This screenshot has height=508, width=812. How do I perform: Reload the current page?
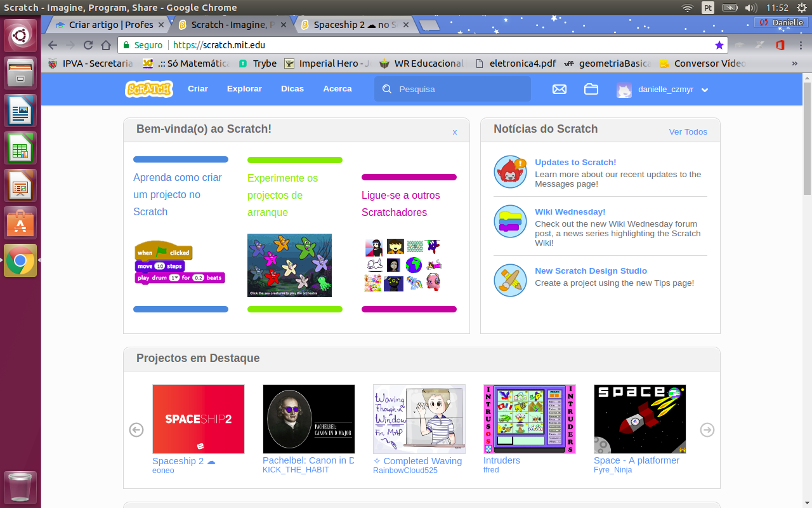coord(88,45)
